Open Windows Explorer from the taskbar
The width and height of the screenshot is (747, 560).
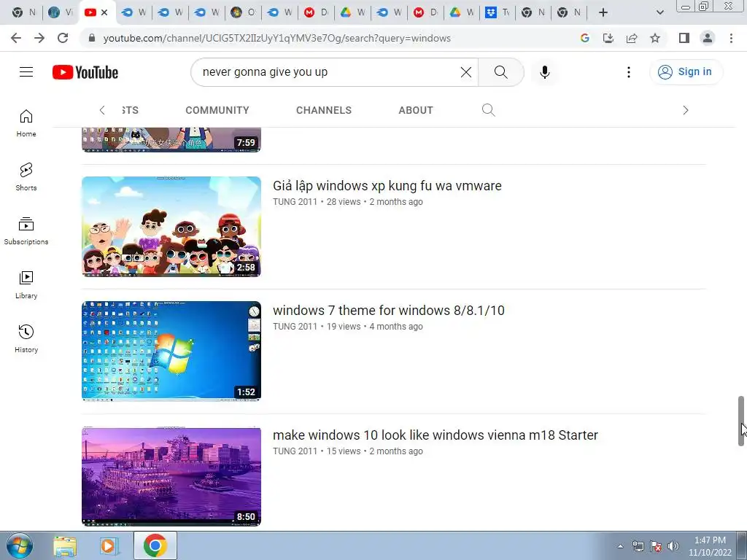click(65, 545)
